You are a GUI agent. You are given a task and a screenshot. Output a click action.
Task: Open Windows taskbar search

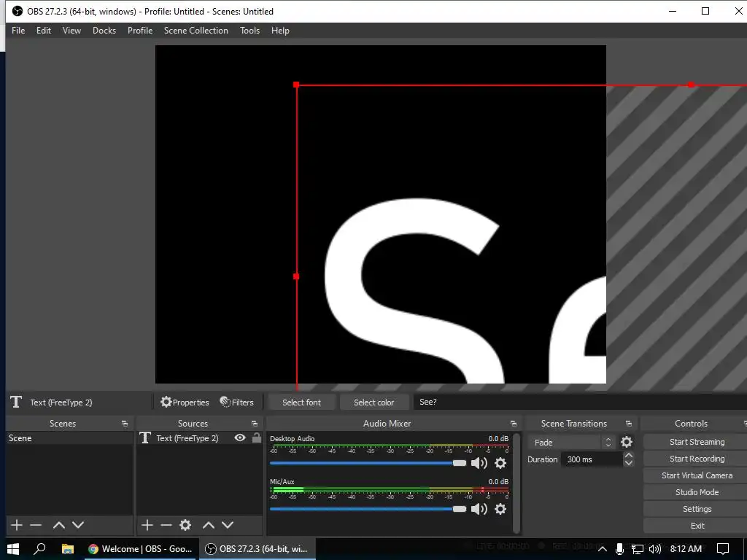pyautogui.click(x=39, y=549)
